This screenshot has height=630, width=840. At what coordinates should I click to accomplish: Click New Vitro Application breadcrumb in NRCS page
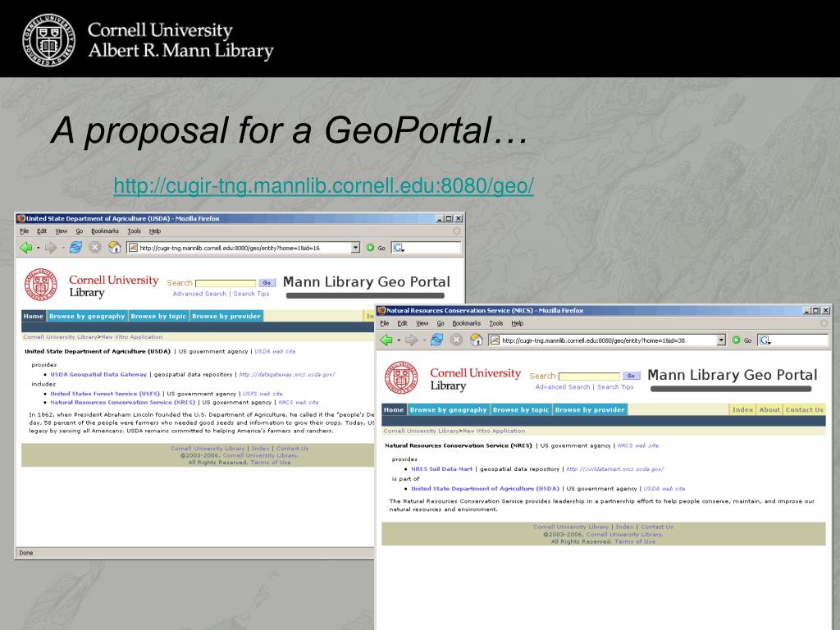pyautogui.click(x=494, y=431)
